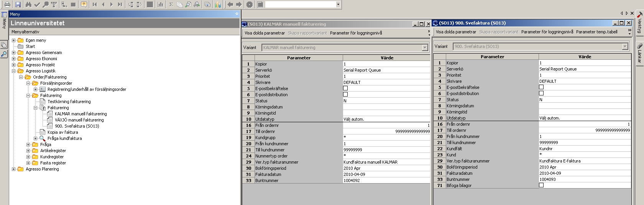Open Kopia av faktura tree item
This screenshot has height=205, width=644.
coord(62,132)
